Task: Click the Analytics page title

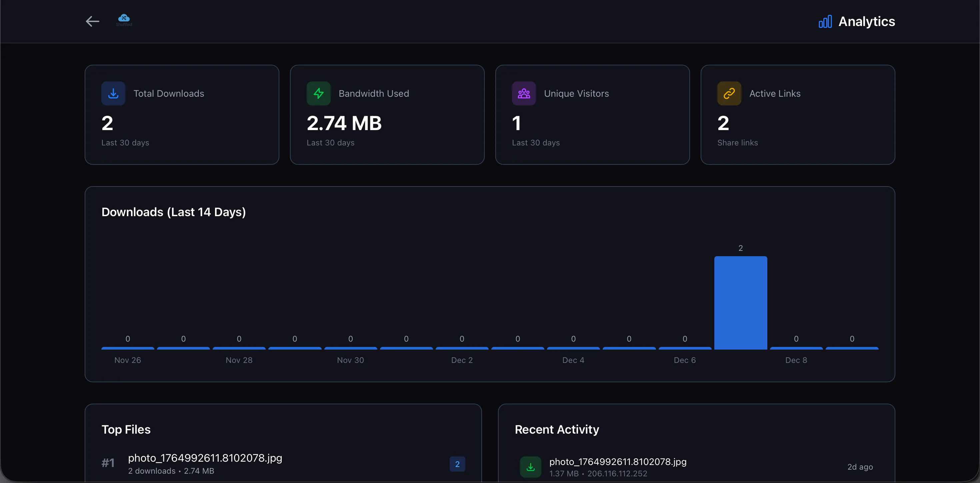Action: click(867, 21)
